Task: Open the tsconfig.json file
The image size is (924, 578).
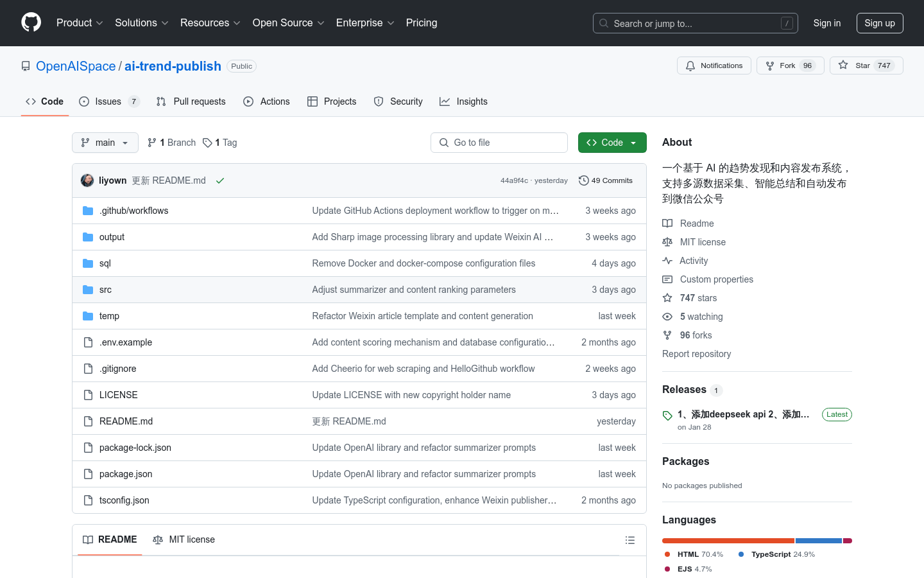Action: coord(124,500)
